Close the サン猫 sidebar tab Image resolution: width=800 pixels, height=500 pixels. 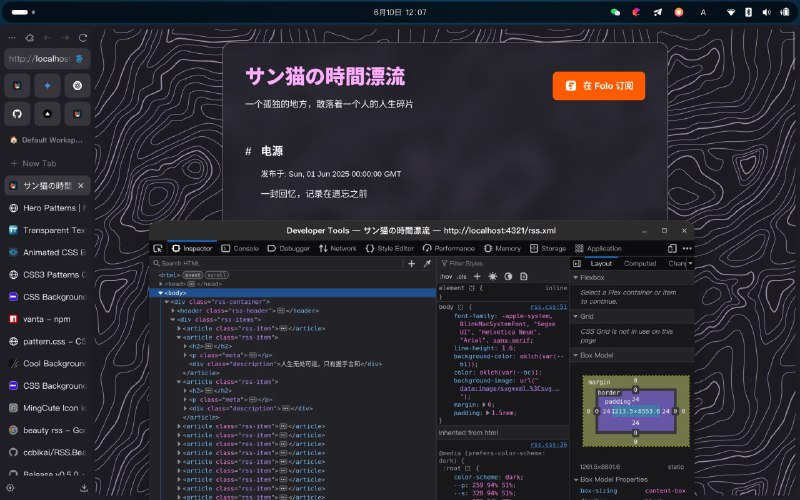point(82,186)
